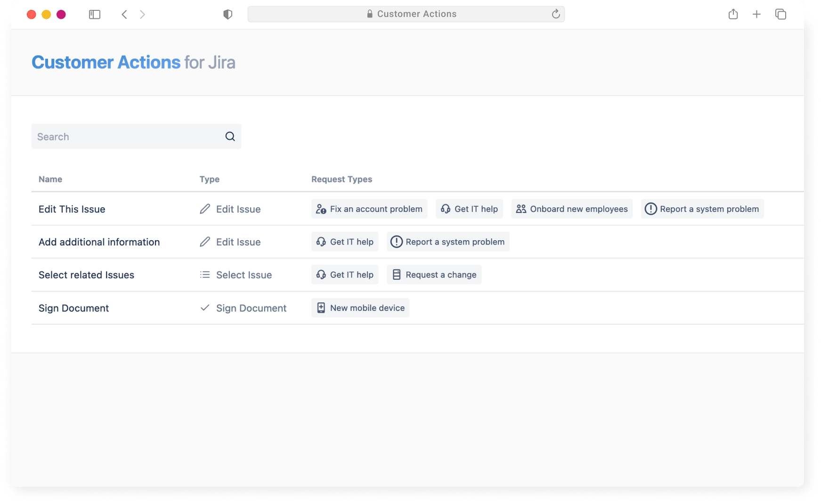This screenshot has height=504, width=821.
Task: Toggle the sidebar in Safari
Action: [94, 14]
